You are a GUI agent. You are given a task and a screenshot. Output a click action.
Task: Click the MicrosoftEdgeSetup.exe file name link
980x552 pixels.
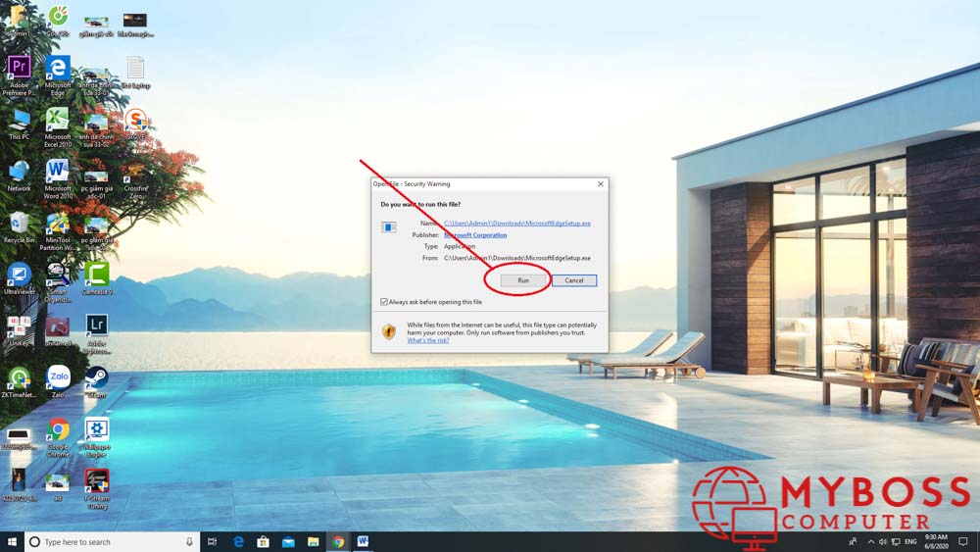(516, 224)
